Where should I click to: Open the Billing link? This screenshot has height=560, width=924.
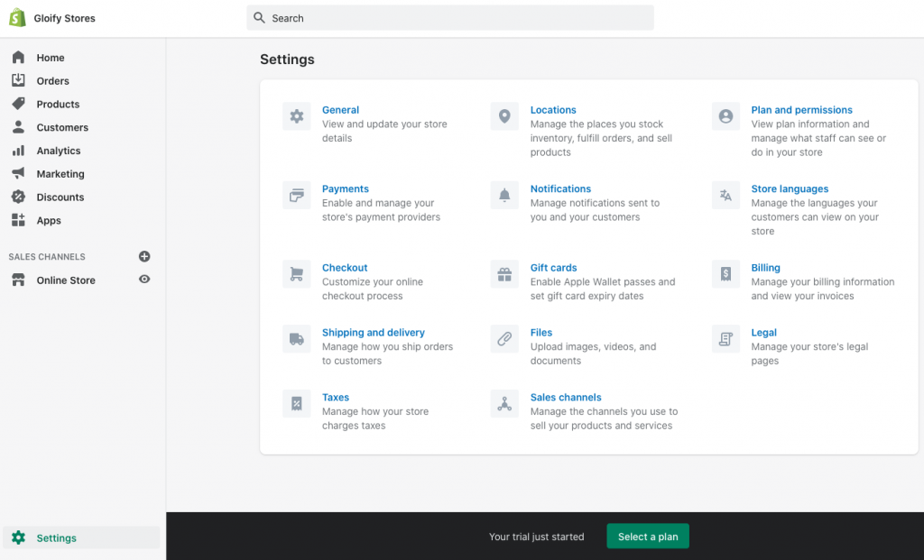pyautogui.click(x=765, y=267)
